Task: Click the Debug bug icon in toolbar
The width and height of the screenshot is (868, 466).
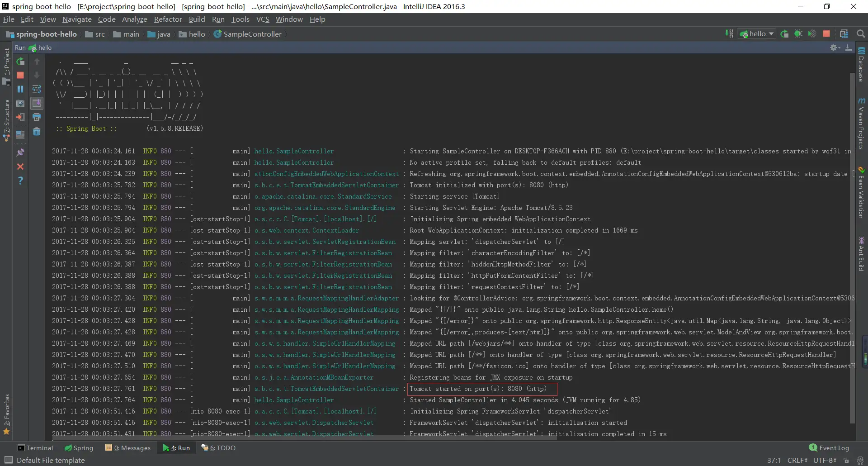Action: [x=798, y=34]
